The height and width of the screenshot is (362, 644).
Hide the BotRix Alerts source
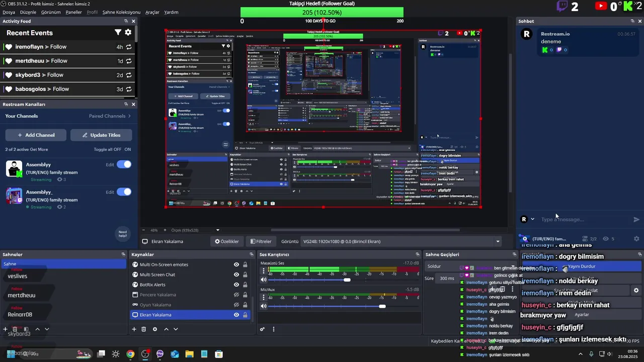tap(236, 285)
